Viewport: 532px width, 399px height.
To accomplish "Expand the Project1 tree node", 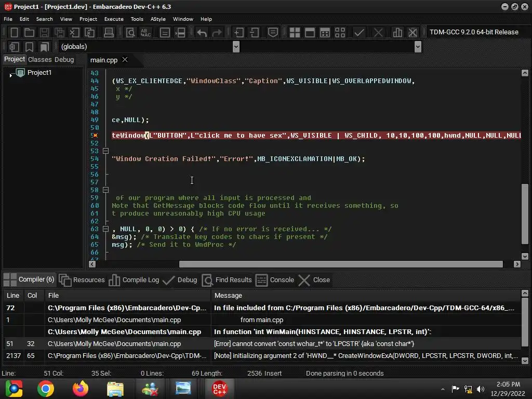I will [x=10, y=75].
